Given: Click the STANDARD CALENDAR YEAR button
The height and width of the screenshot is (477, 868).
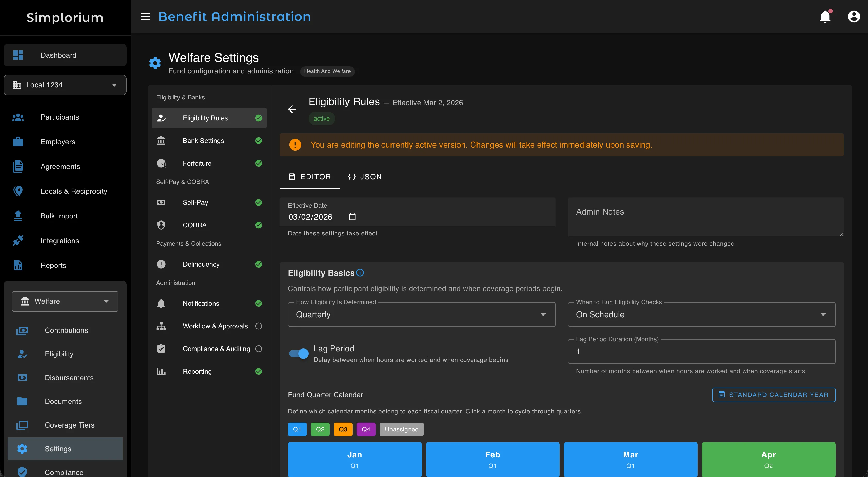Looking at the screenshot, I should pyautogui.click(x=773, y=395).
